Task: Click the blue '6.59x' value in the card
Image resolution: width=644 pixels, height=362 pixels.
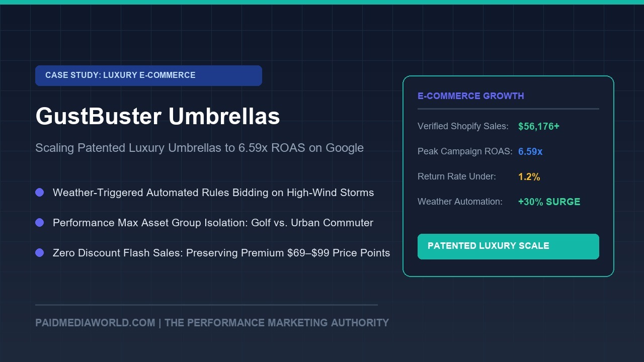Action: tap(530, 151)
